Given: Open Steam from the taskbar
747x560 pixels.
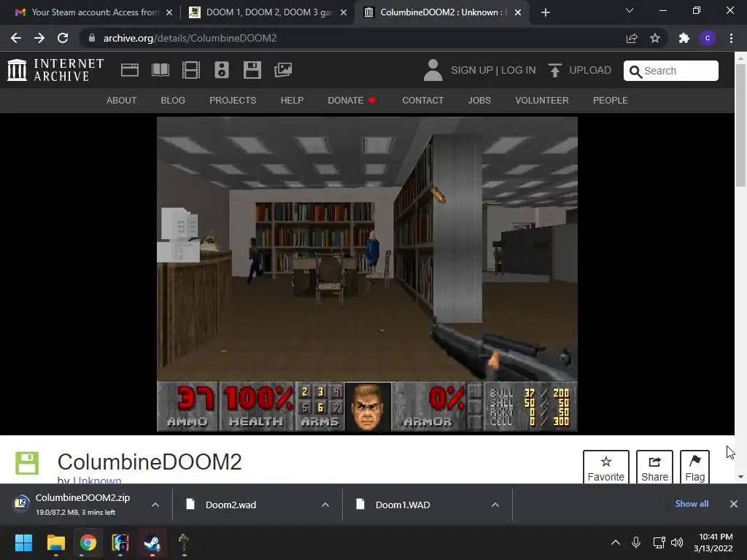Looking at the screenshot, I should 152,542.
